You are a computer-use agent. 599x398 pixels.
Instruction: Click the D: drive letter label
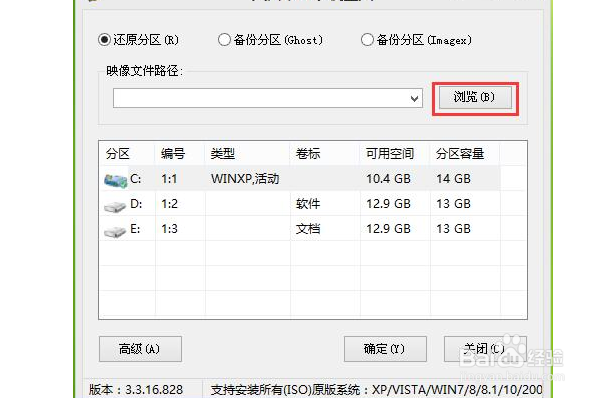click(136, 204)
